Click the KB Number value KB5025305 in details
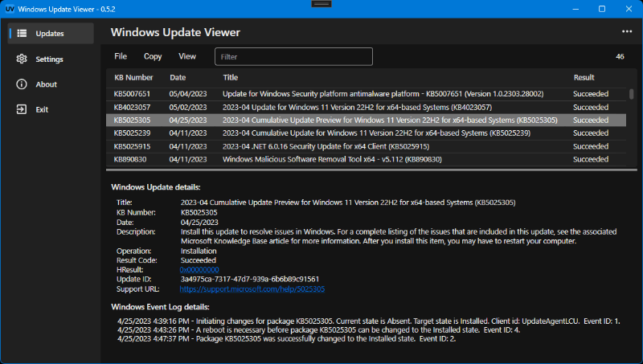The image size is (643, 364). click(199, 212)
